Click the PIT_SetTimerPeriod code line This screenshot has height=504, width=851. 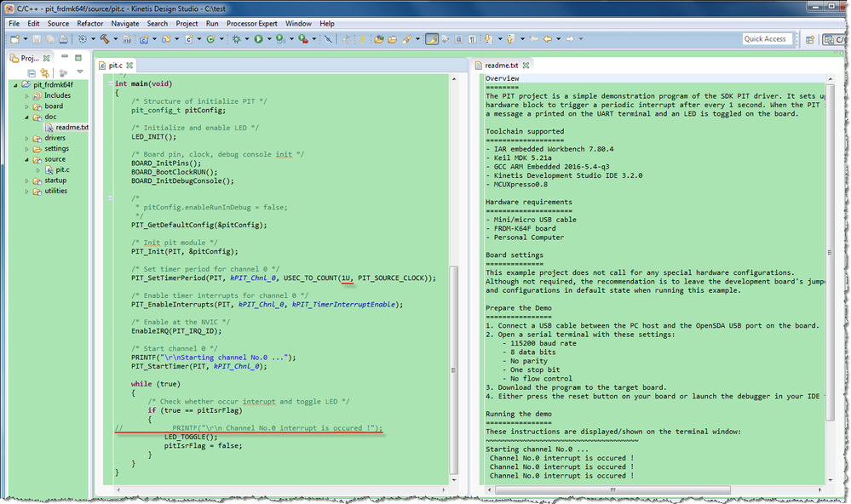point(284,278)
